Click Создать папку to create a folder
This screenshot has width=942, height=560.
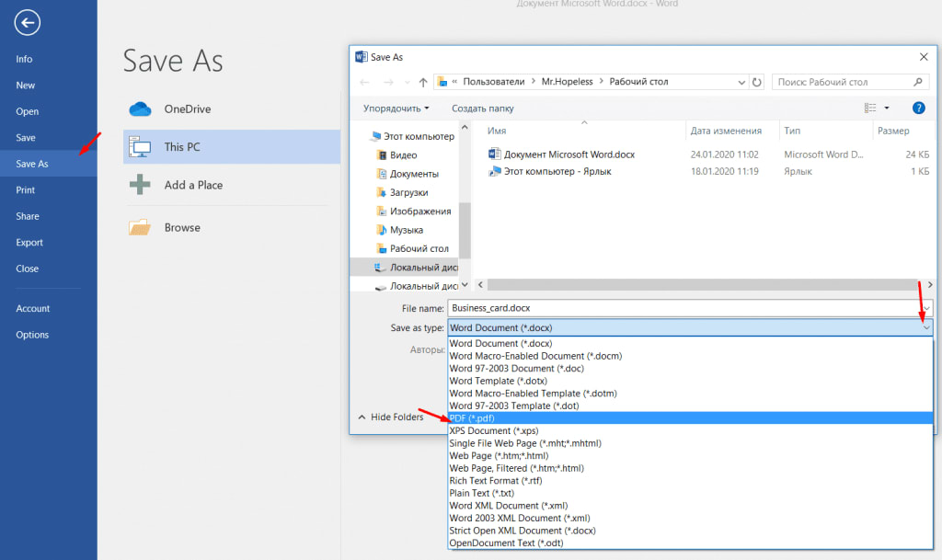click(482, 109)
